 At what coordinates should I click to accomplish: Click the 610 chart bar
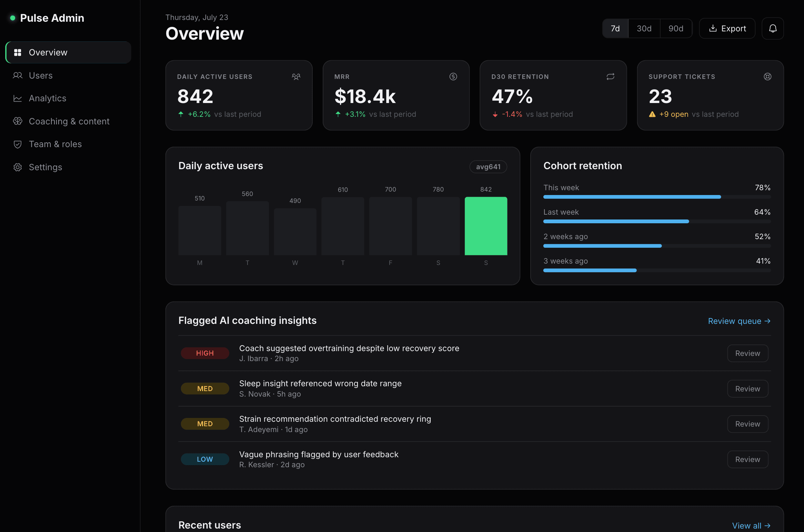click(343, 226)
